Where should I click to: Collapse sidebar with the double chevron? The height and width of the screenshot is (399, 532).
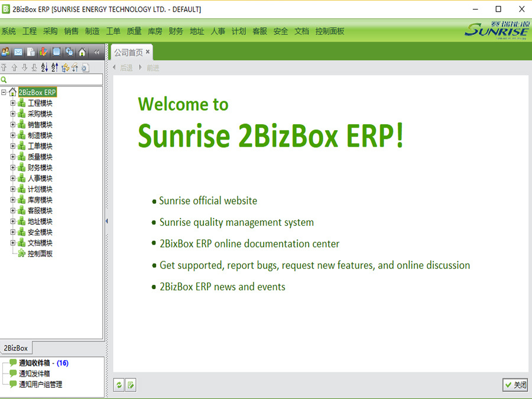pos(97,52)
